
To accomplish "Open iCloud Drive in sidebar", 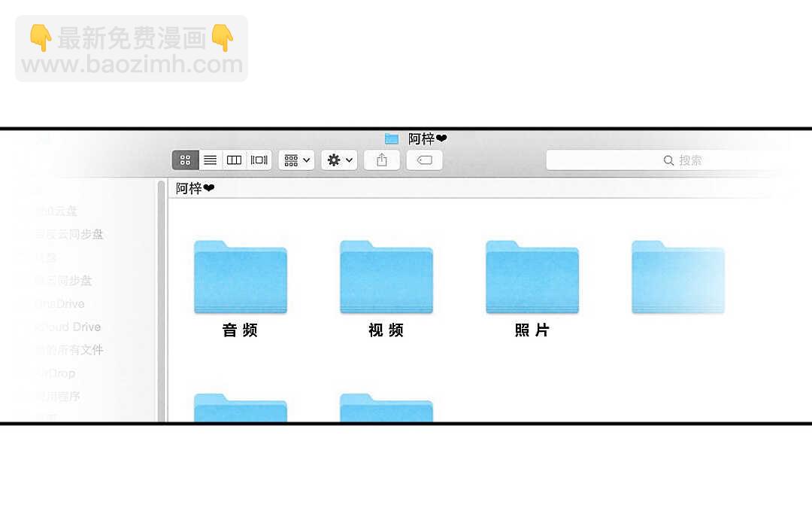I will [x=68, y=327].
